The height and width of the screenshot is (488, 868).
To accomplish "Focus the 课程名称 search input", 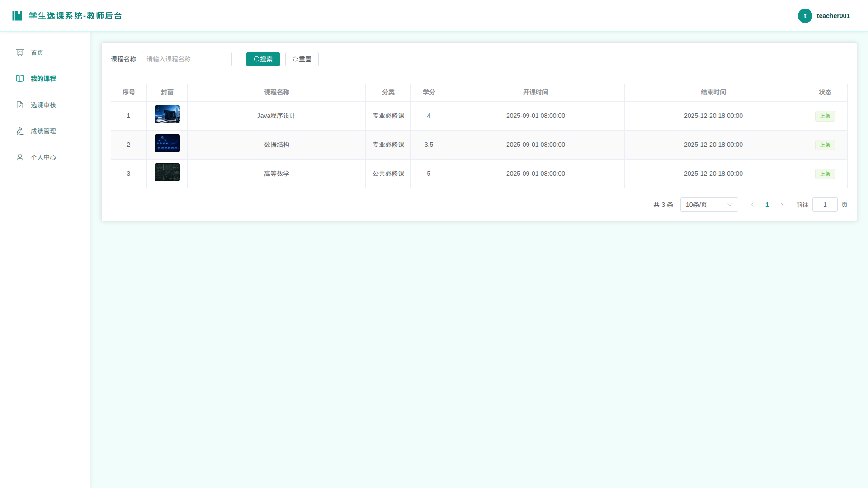I will coord(187,59).
